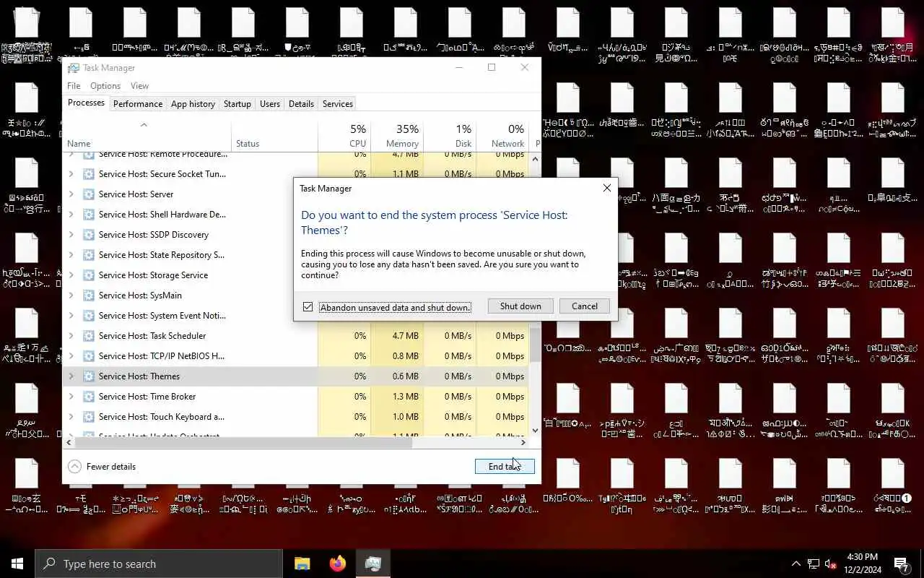Click the gear icon of Service Host: Server
924x578 pixels.
89,194
